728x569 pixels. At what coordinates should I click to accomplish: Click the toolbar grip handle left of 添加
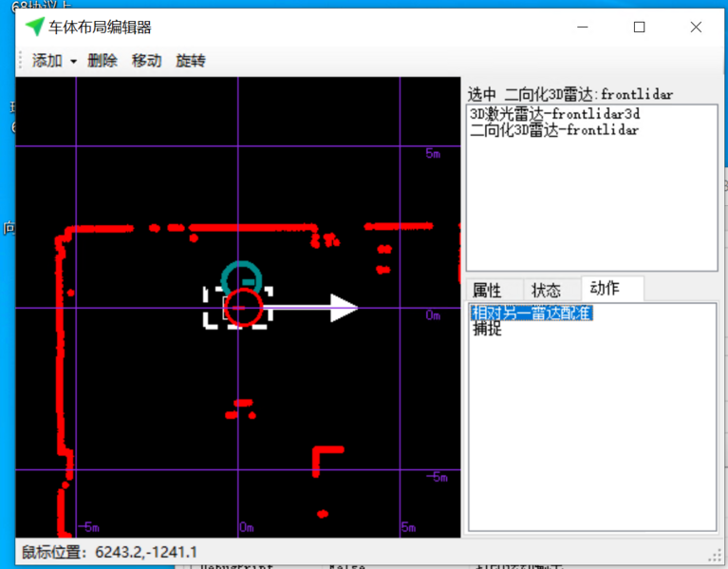pos(20,61)
